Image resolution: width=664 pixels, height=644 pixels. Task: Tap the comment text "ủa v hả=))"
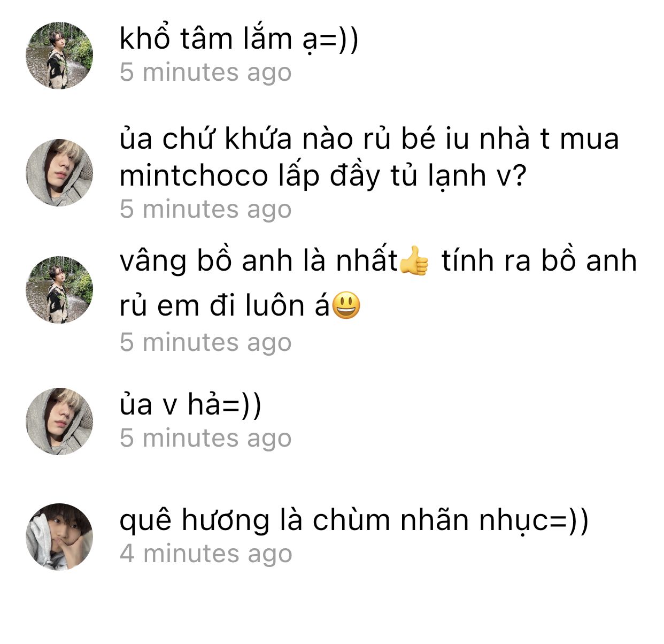190,405
